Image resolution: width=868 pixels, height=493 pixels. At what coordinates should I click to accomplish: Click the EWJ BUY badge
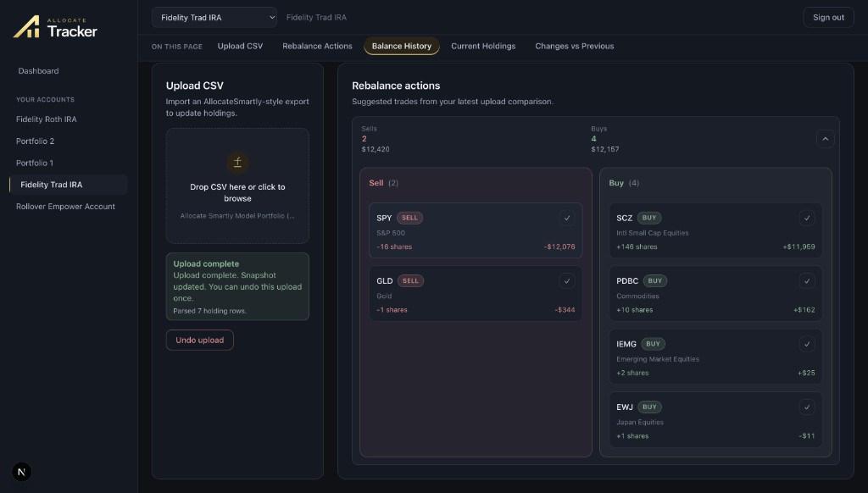pyautogui.click(x=649, y=407)
